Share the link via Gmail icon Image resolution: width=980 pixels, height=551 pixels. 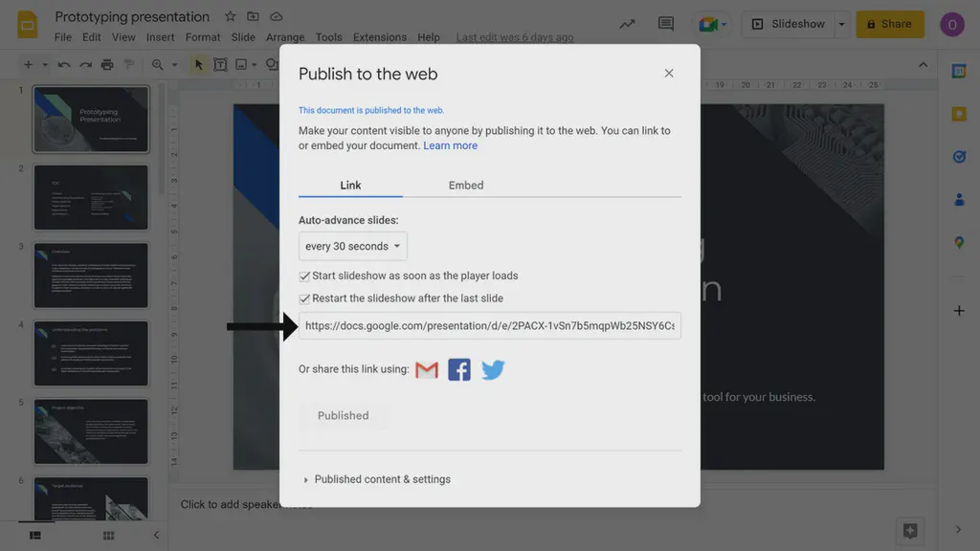point(426,369)
